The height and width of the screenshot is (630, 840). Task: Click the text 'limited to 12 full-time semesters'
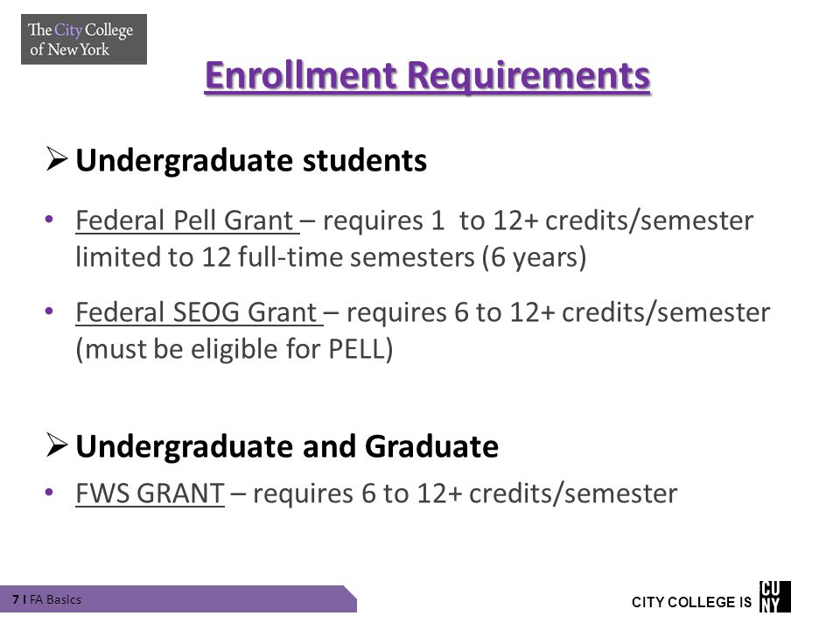[276, 257]
